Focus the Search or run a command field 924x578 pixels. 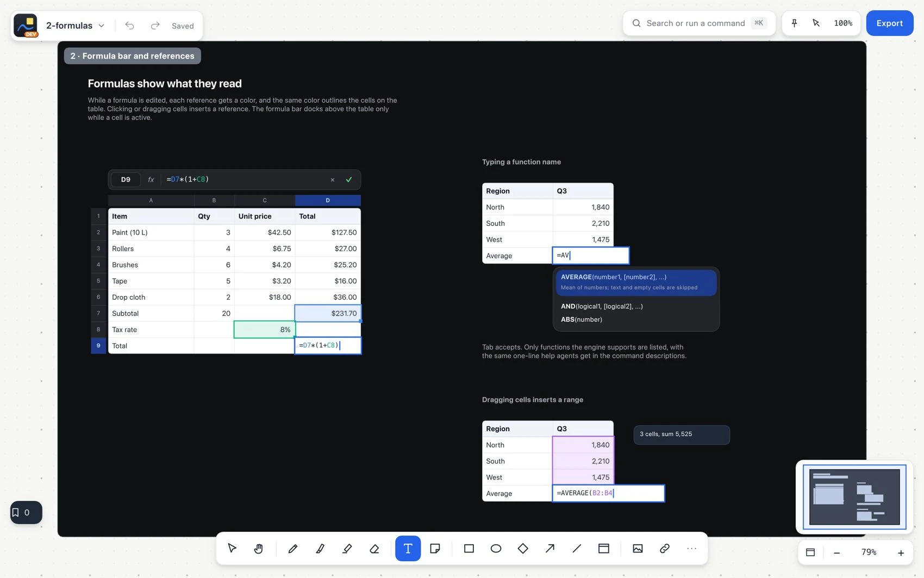[x=699, y=23]
